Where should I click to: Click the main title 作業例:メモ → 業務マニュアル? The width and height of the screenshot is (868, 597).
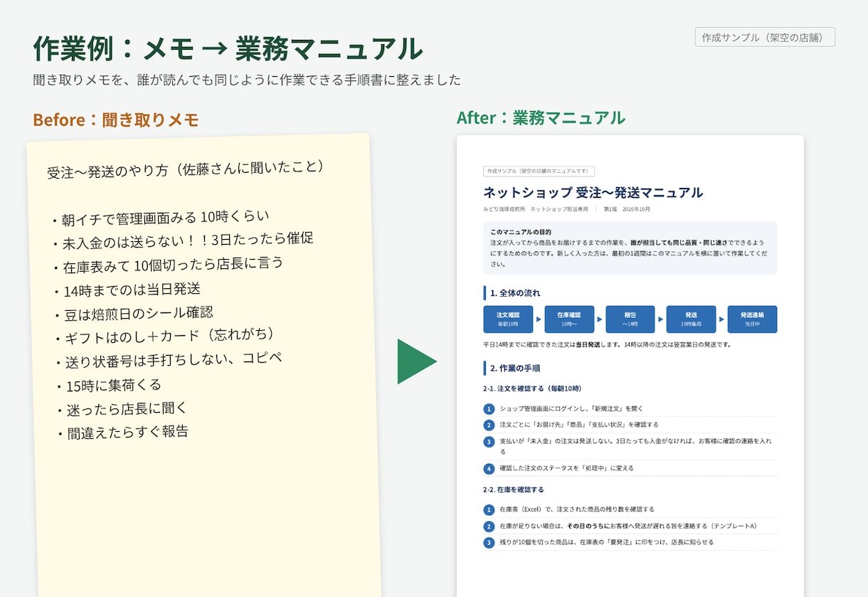click(228, 48)
